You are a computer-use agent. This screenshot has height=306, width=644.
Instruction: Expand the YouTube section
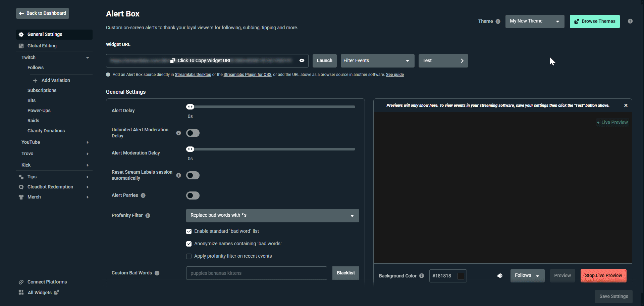[x=88, y=142]
